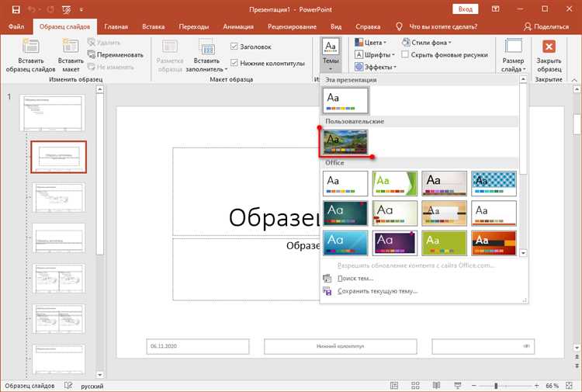Click the Вход sign-in button
The height and width of the screenshot is (392, 582).
click(x=465, y=9)
